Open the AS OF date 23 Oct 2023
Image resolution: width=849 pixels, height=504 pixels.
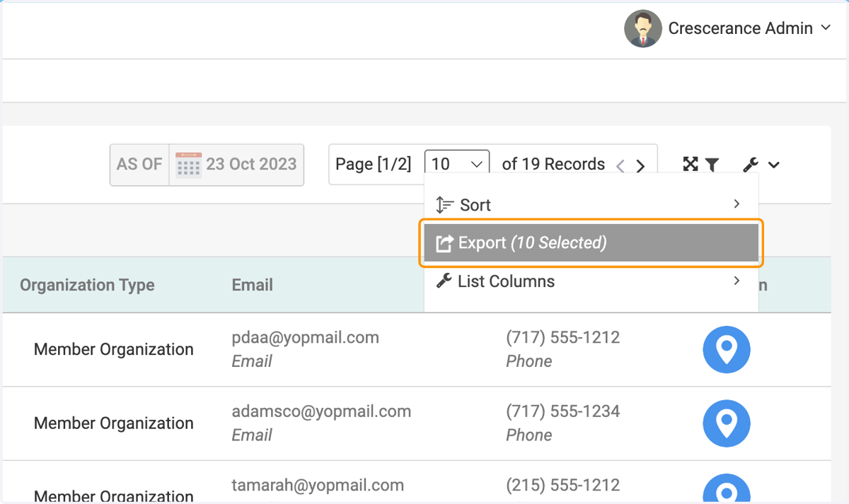pos(207,165)
